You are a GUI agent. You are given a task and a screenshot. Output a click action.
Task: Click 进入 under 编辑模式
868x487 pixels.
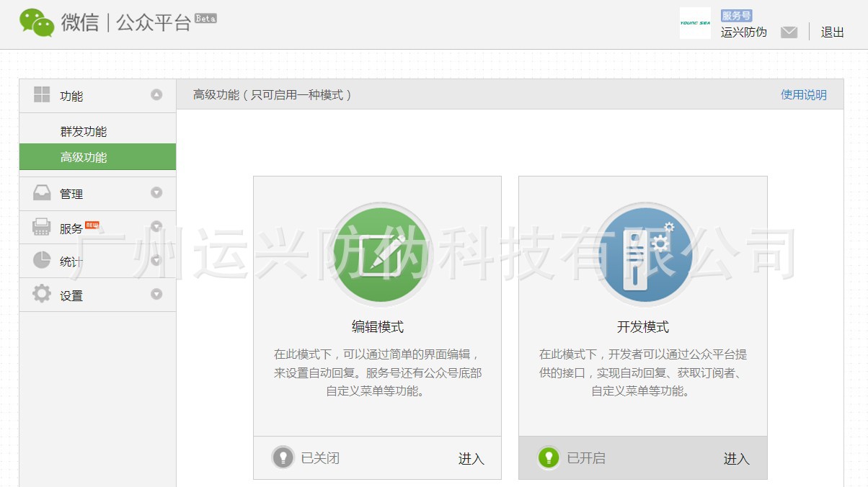coord(471,459)
